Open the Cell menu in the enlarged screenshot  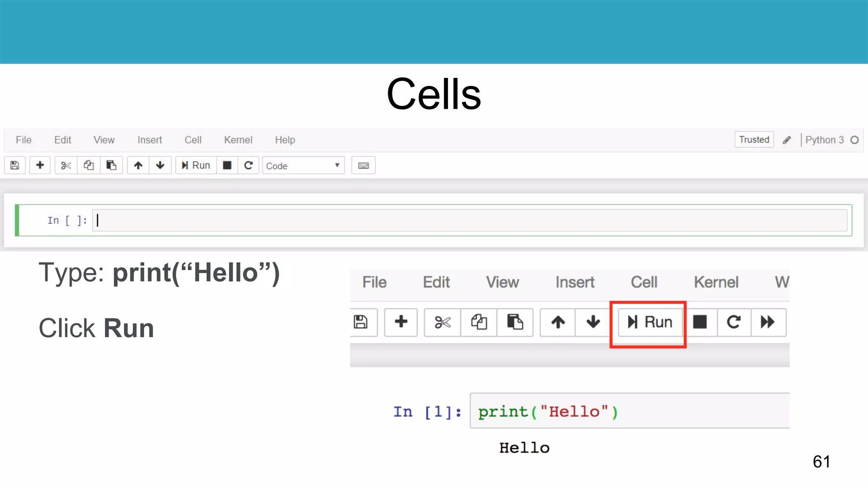click(x=644, y=282)
